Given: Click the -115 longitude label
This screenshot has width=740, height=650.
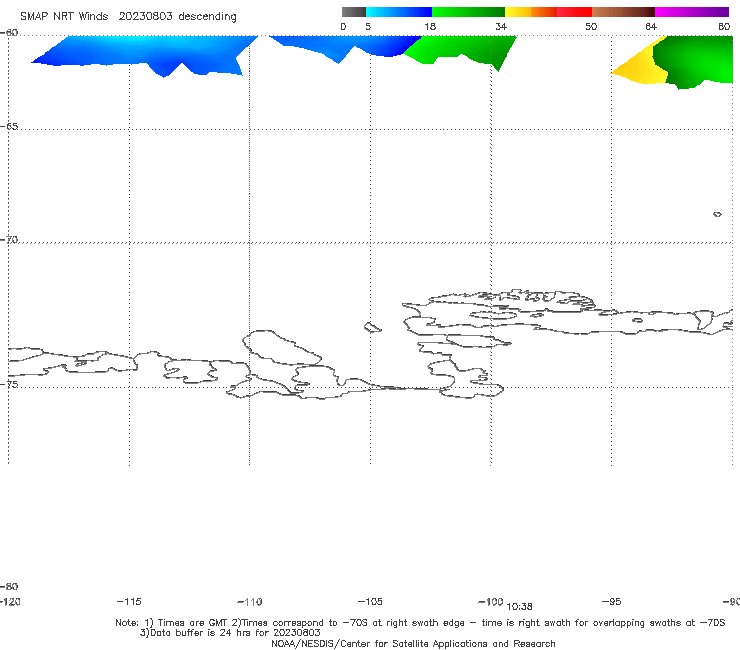Looking at the screenshot, I should point(129,602).
